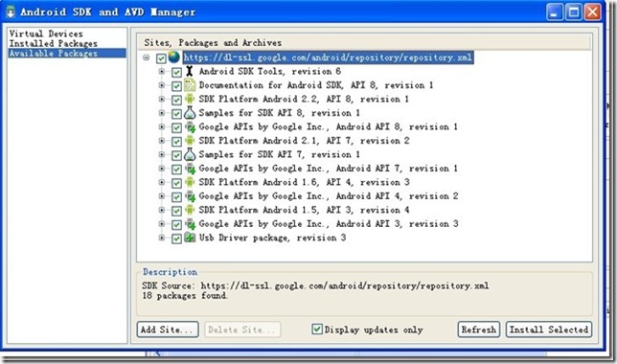Screen dimensions: 617x364
Task: Expand SDK Platform Android 1.5 node
Action: (162, 210)
